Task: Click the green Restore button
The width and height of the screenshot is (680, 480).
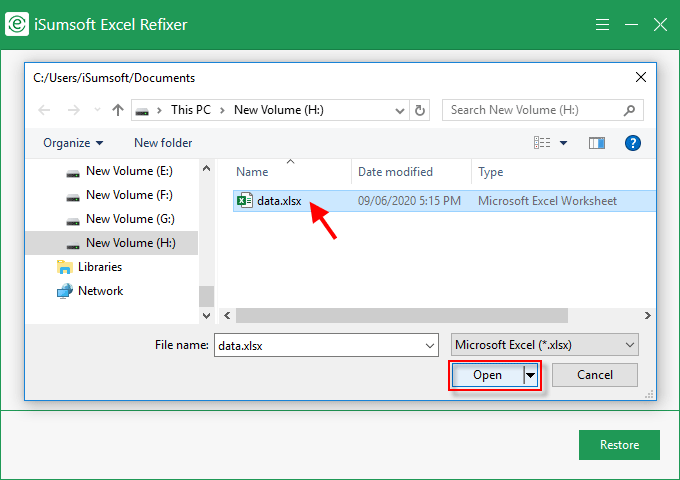Action: coord(619,445)
